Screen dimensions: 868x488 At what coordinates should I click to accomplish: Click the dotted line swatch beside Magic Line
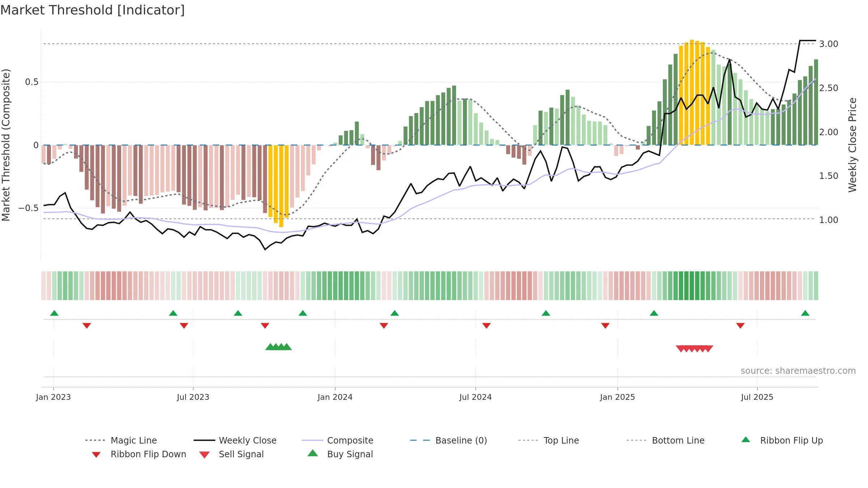[95, 440]
